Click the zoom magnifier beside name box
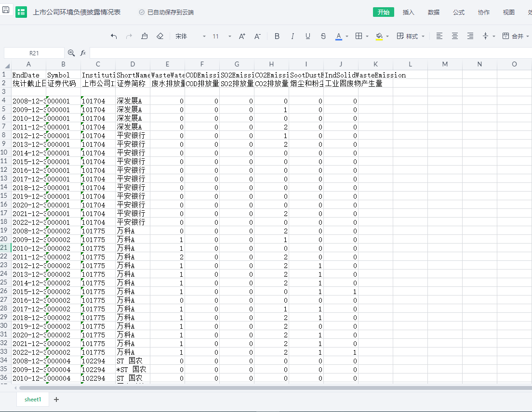This screenshot has height=412, width=532. (x=71, y=53)
